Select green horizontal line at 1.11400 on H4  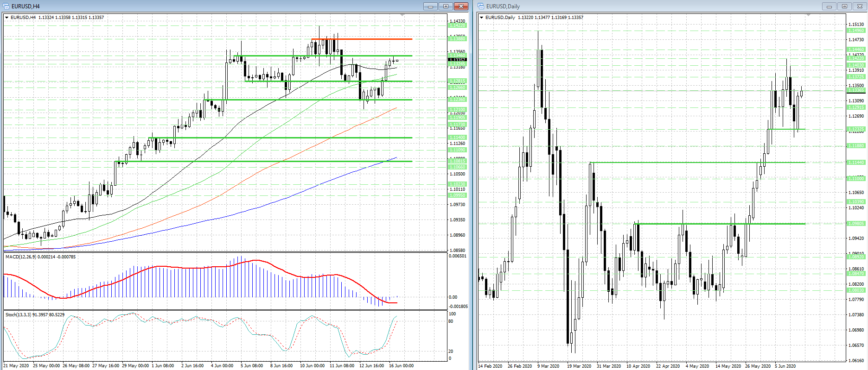[x=281, y=138]
